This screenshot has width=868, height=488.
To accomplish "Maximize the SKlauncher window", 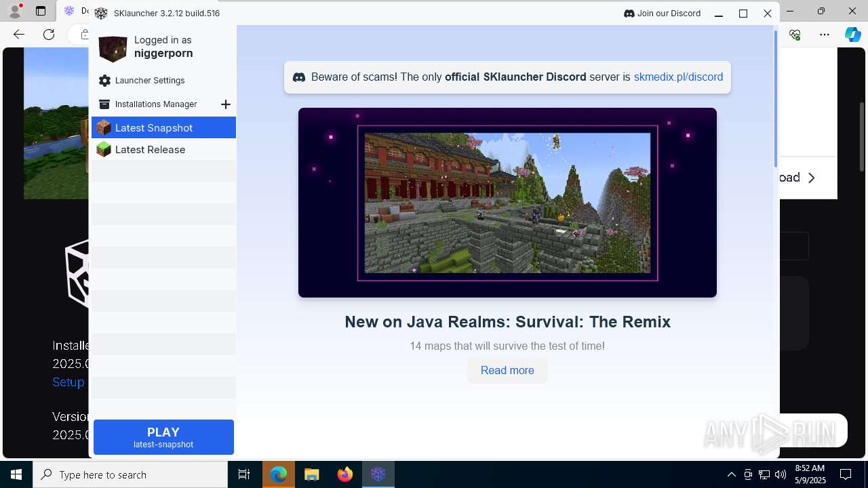I will [x=743, y=14].
